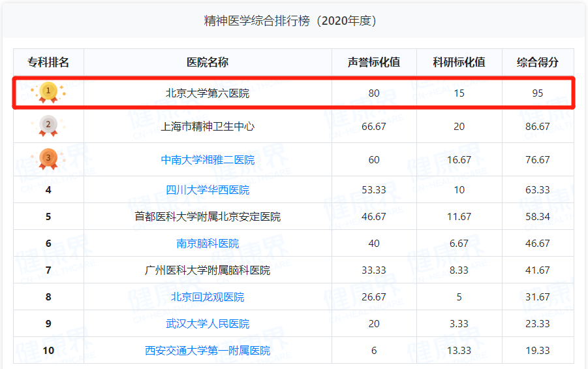Click research value 8.33

pos(459,270)
